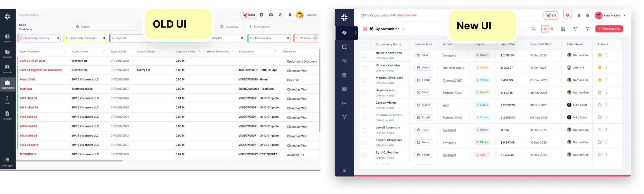This screenshot has height=194, width=644.
Task: Open SOW stage dropdown for Carson Vision
Action: point(482,105)
